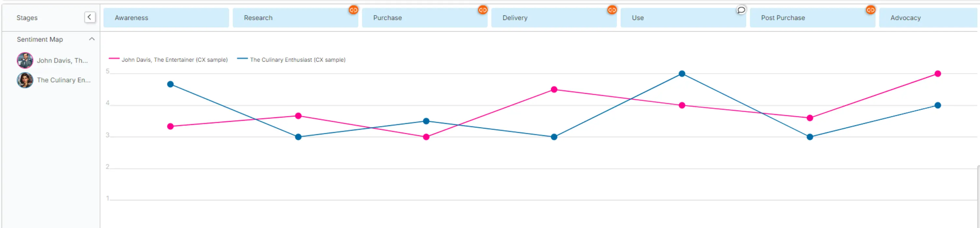Click John Davis's avatar in Sentiment Map
Screen dimensions: 980x228
(24, 60)
